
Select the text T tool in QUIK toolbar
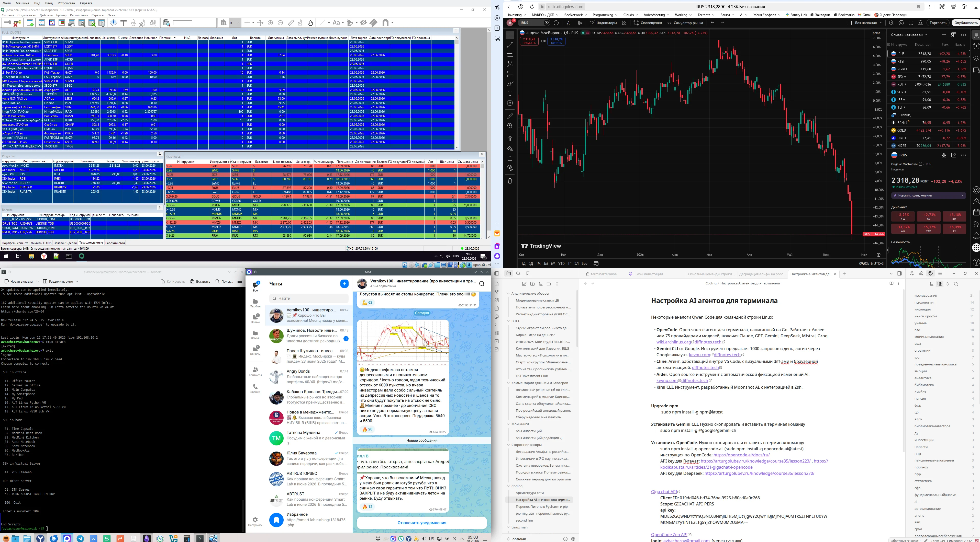point(123,23)
